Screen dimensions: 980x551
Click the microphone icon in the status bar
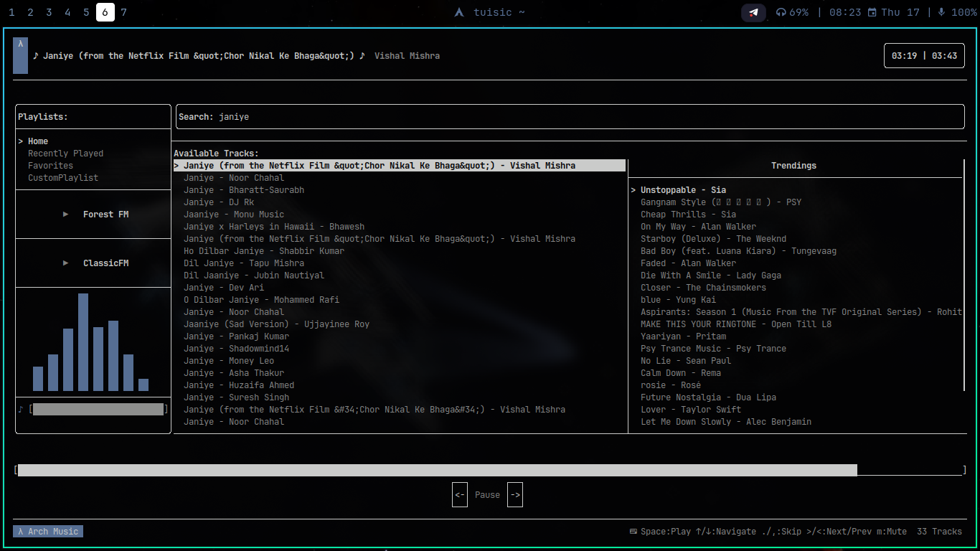[940, 12]
